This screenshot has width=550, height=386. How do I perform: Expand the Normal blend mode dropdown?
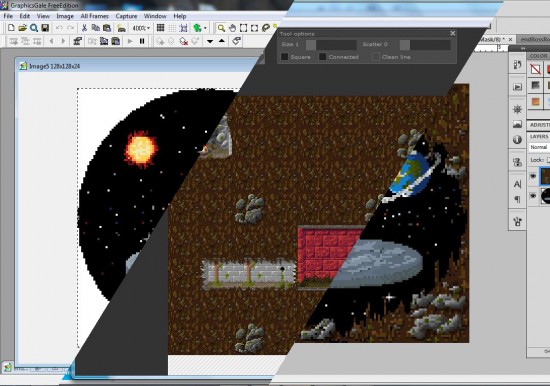[x=539, y=147]
